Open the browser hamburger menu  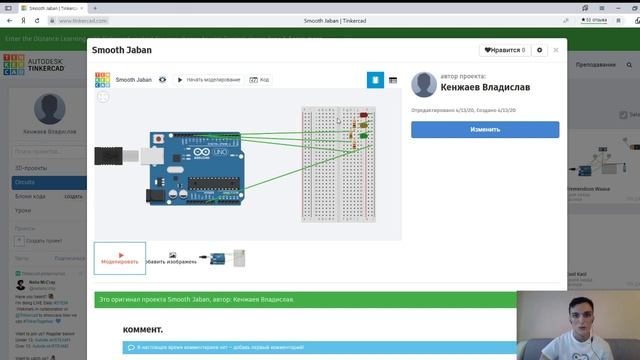pos(602,8)
